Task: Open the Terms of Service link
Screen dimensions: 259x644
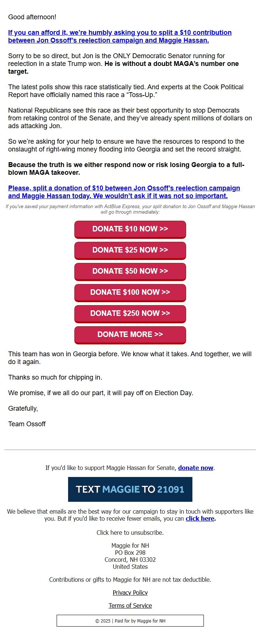Action: click(x=130, y=605)
